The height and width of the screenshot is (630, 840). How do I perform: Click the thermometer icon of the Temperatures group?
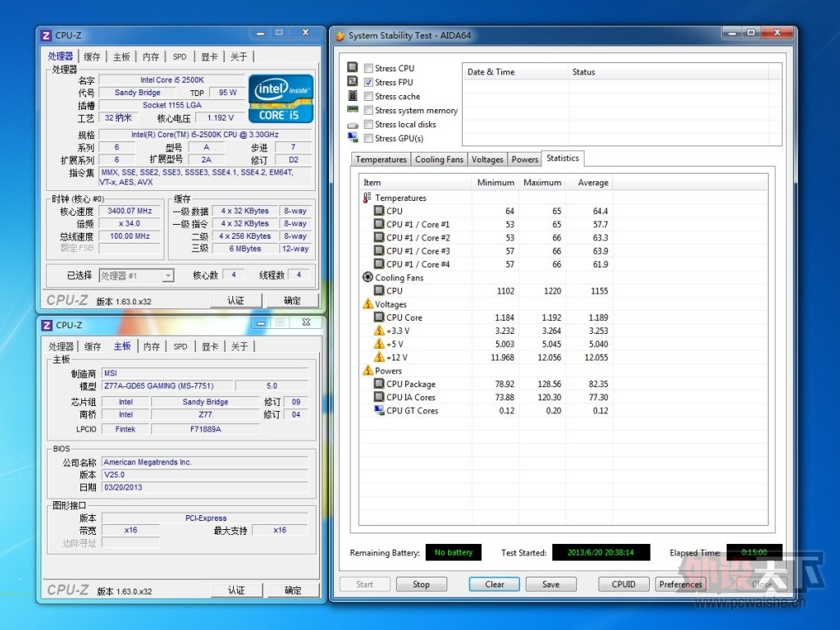pos(367,198)
